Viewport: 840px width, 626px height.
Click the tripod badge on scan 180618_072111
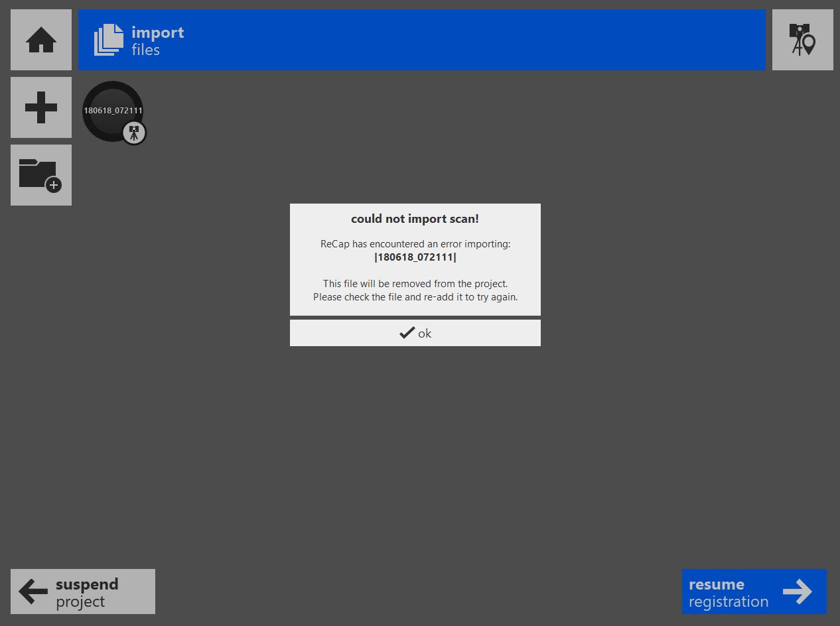[x=134, y=133]
